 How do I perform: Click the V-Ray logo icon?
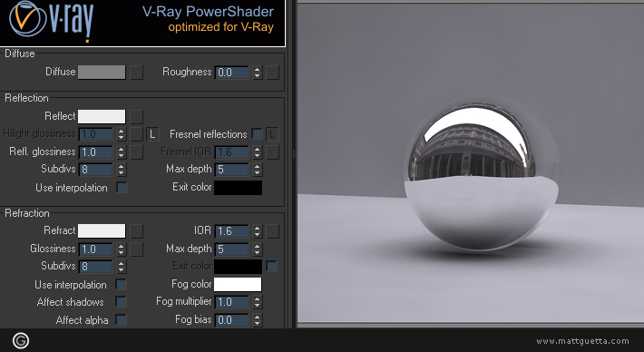[x=27, y=19]
